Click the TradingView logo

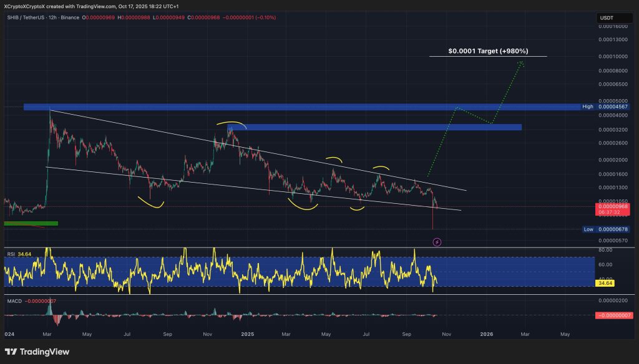click(37, 350)
